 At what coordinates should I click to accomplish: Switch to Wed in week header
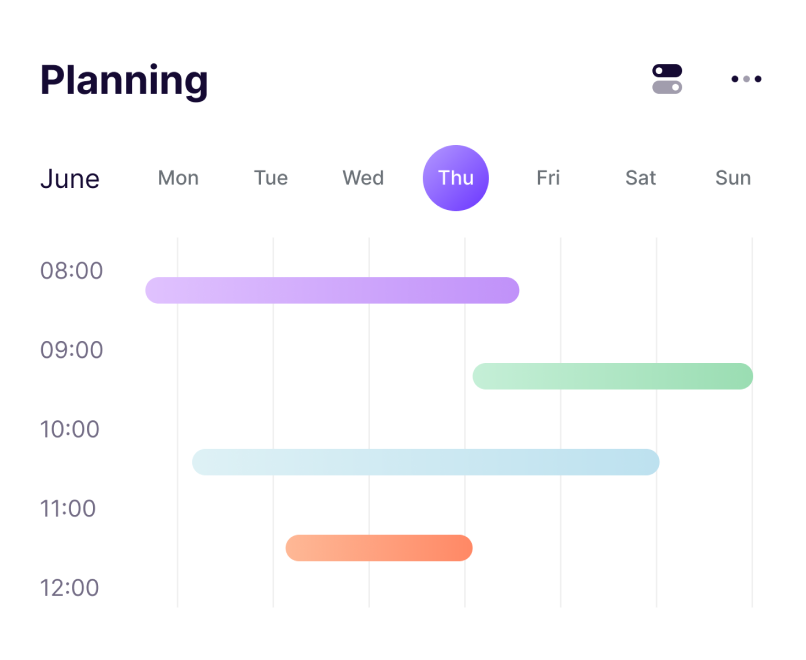coord(363,178)
